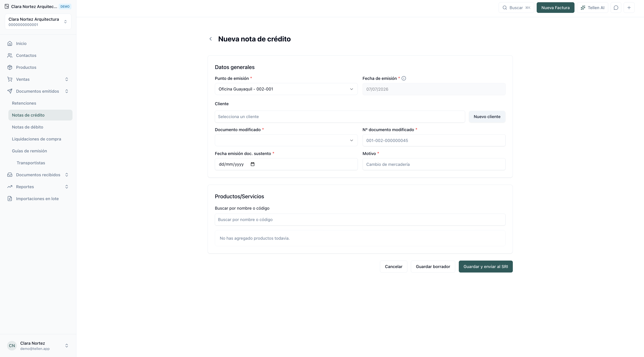Open Importaciones en lote page
The height and width of the screenshot is (357, 644).
click(x=38, y=199)
